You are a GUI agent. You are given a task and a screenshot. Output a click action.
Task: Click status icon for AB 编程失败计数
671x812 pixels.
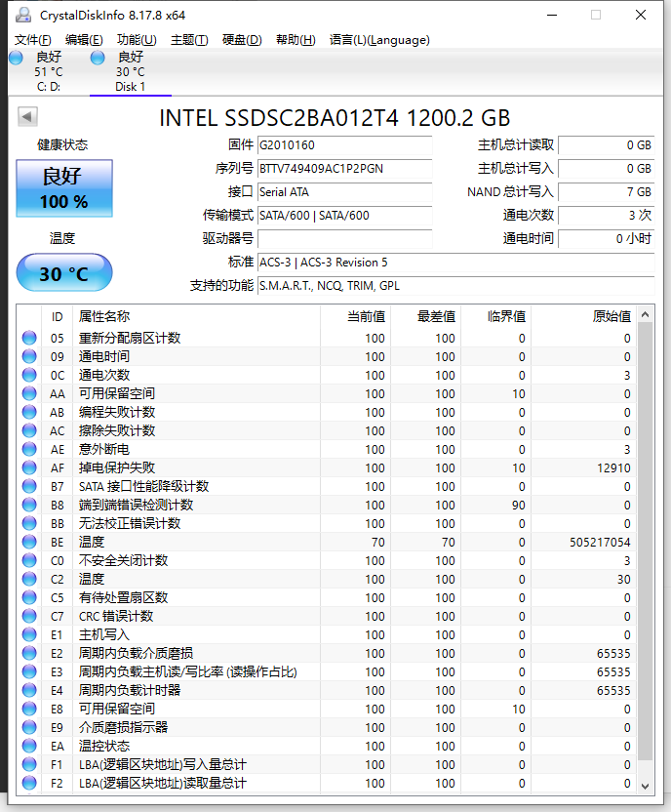click(x=29, y=412)
